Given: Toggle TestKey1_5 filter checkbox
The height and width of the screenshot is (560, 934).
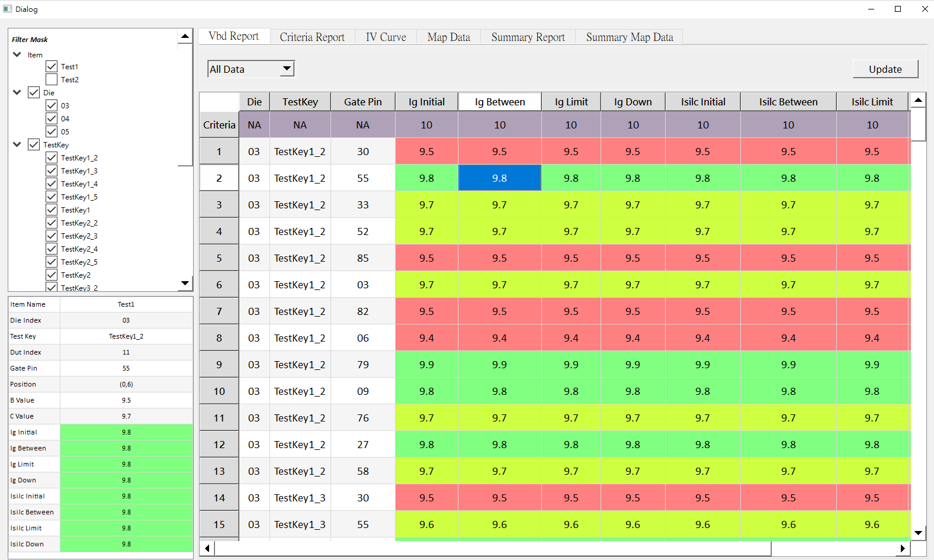Looking at the screenshot, I should pos(52,197).
